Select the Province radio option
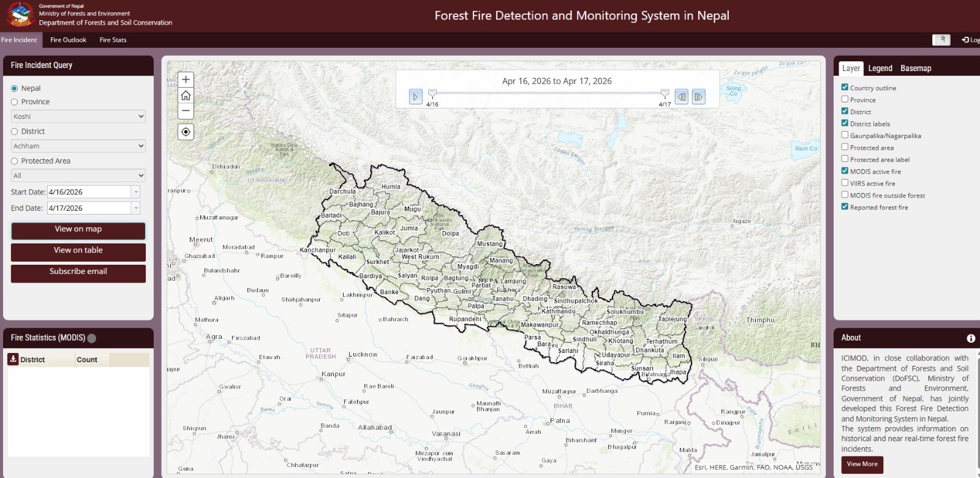Viewport: 980px width, 478px height. tap(15, 102)
